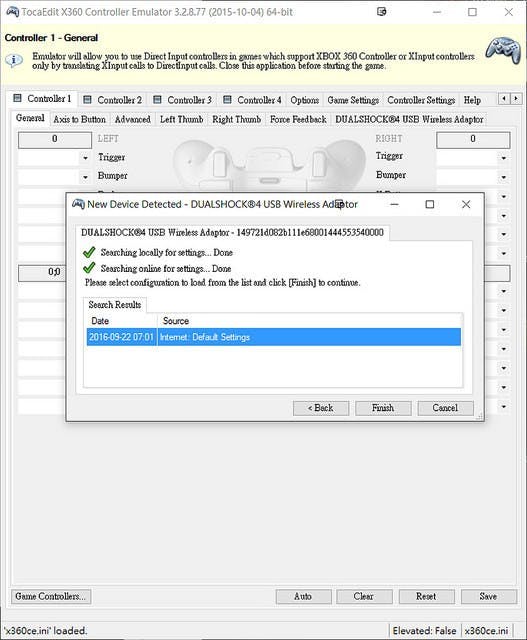Expand the Left Trigger dropdown
This screenshot has width=527, height=640.
[85, 158]
